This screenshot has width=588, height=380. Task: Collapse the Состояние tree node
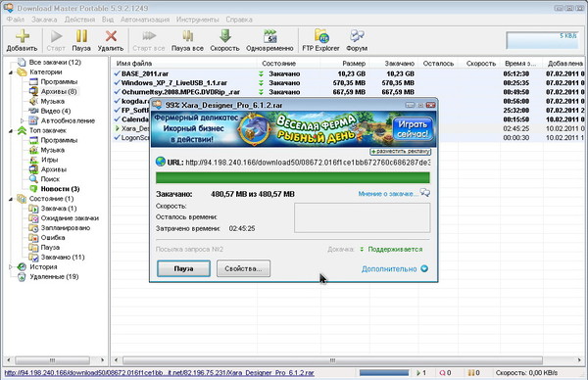(11, 199)
